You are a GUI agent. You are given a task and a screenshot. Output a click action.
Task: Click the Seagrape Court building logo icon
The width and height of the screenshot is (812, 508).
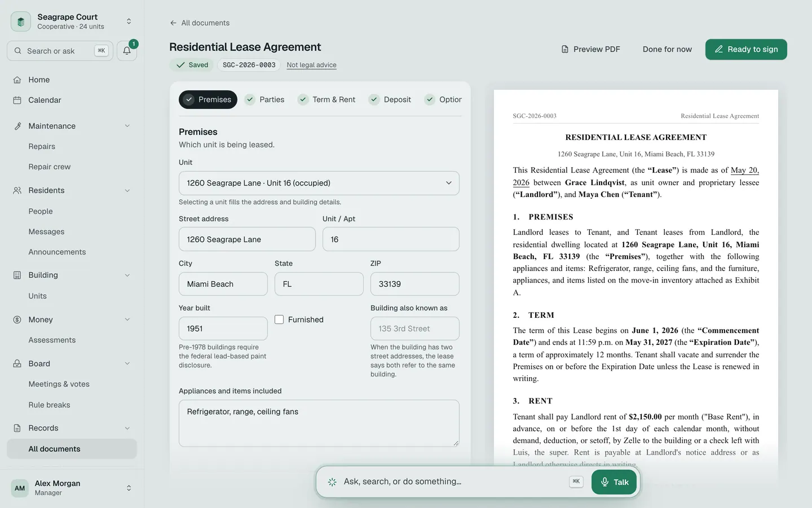coord(21,21)
